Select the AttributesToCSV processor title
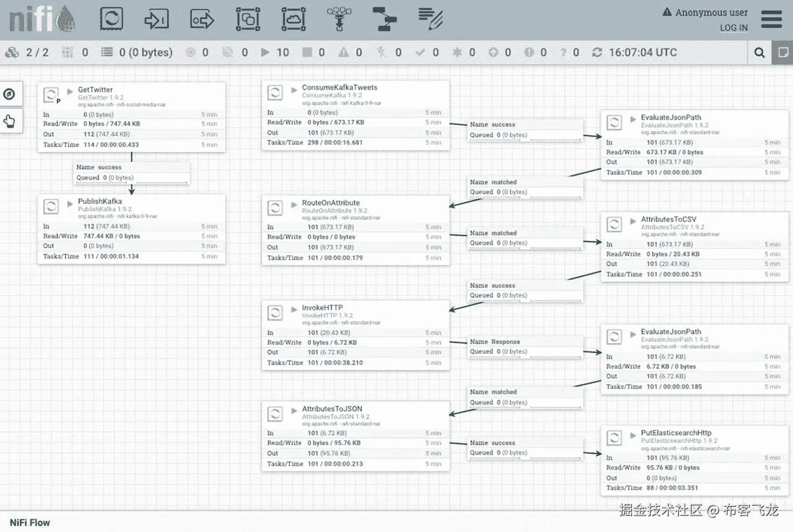793x532 pixels. click(668, 219)
